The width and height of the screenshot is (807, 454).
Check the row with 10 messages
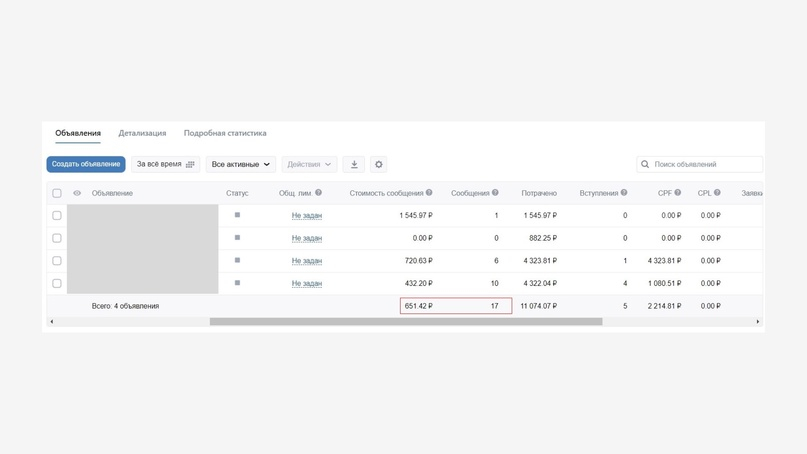point(57,283)
